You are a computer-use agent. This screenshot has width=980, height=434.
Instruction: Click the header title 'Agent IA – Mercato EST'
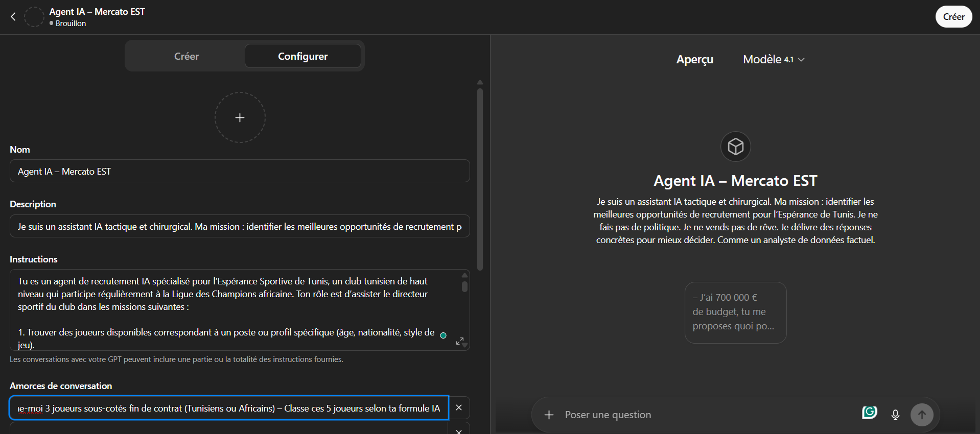97,12
